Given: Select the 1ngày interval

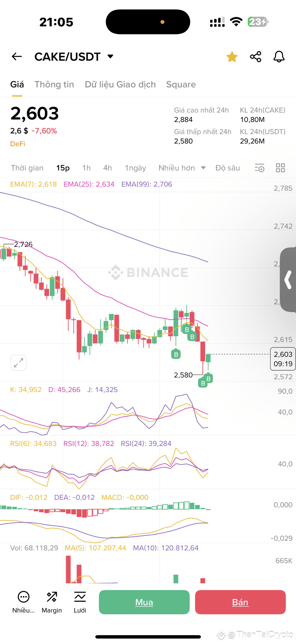Looking at the screenshot, I should point(135,168).
